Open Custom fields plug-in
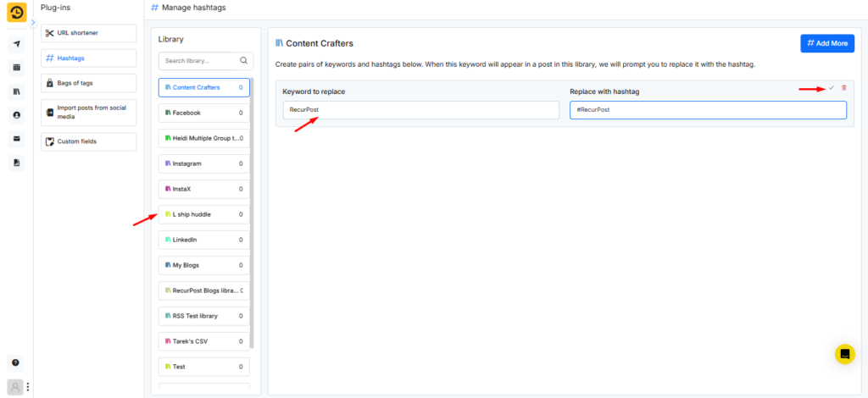Image resolution: width=868 pixels, height=398 pixels. point(88,141)
